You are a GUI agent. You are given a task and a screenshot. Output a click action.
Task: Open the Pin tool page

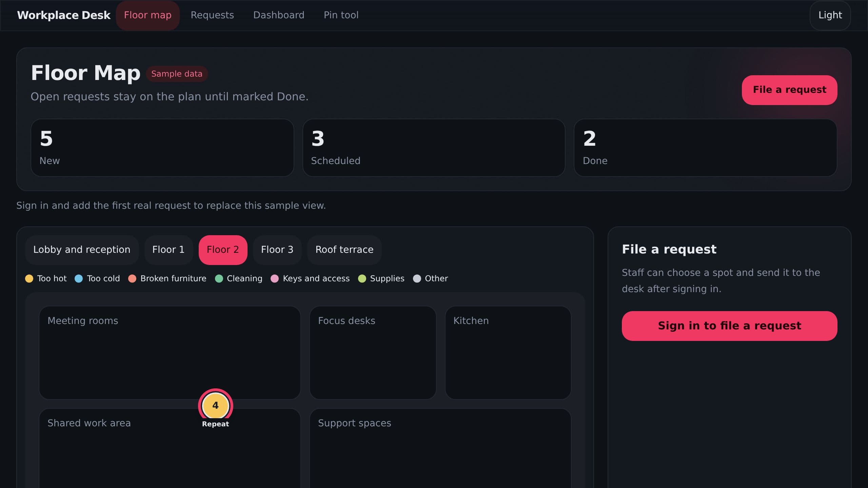341,15
